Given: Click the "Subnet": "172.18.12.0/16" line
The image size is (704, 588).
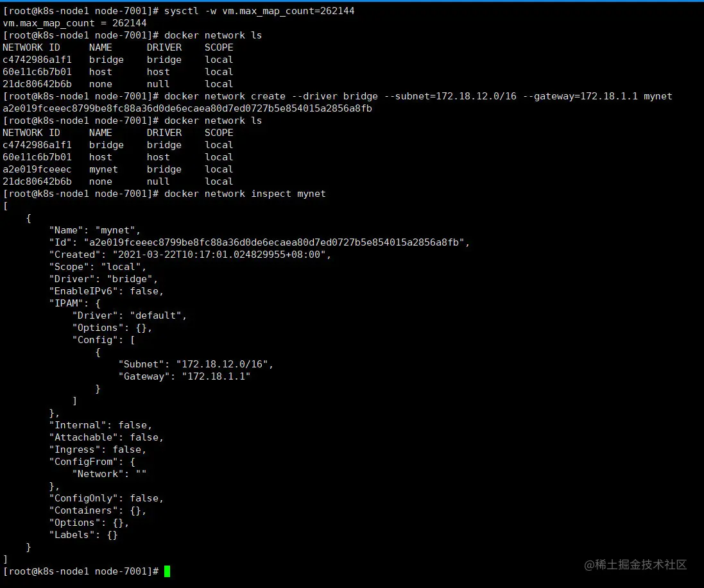Looking at the screenshot, I should tap(196, 364).
